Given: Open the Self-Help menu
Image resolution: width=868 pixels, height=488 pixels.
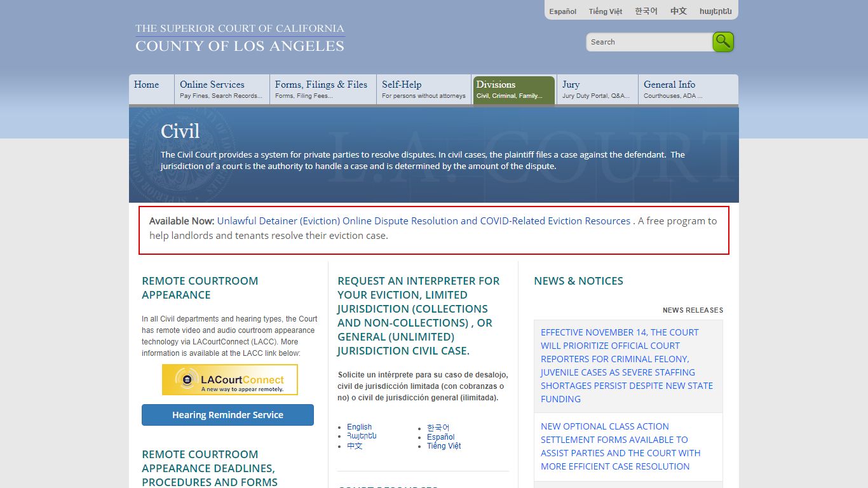Looking at the screenshot, I should click(x=424, y=90).
